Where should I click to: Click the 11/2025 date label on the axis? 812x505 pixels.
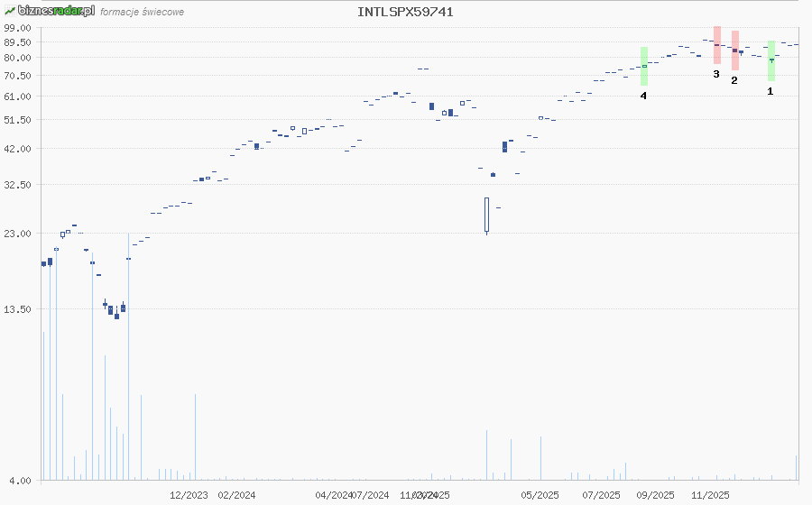pyautogui.click(x=710, y=495)
